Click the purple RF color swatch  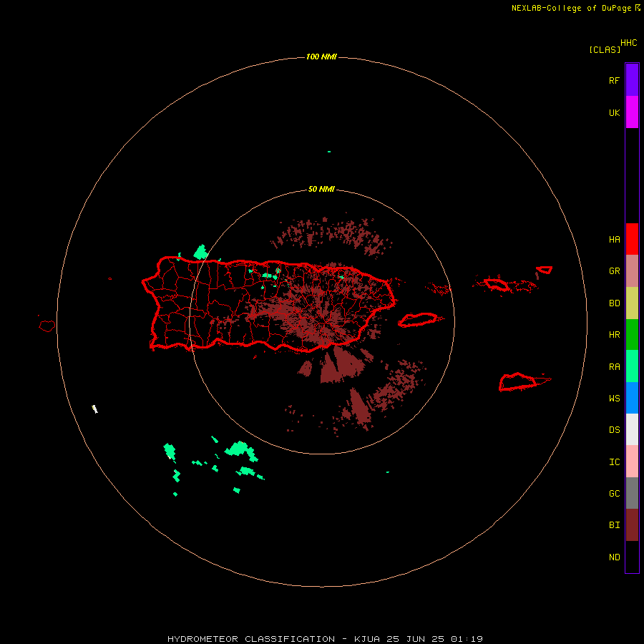(x=632, y=79)
